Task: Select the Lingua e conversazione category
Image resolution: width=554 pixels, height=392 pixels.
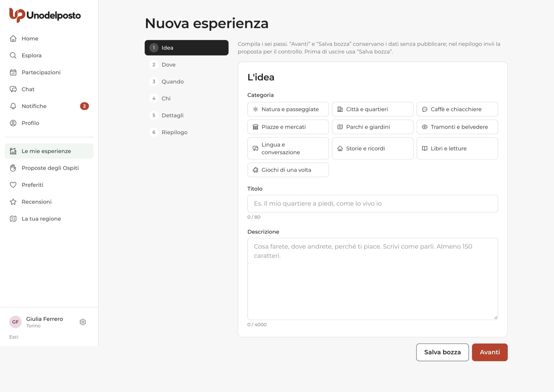Action: point(288,148)
